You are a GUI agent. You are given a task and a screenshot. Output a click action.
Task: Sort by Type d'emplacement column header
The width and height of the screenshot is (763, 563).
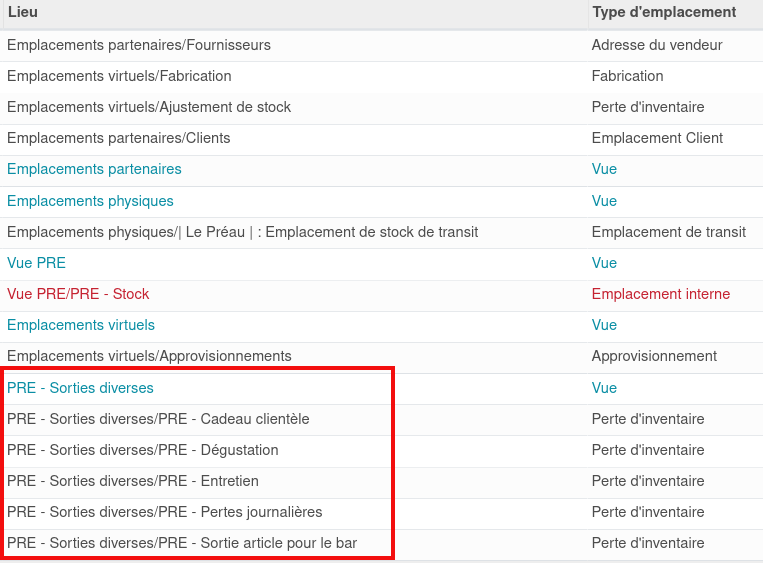pos(663,12)
